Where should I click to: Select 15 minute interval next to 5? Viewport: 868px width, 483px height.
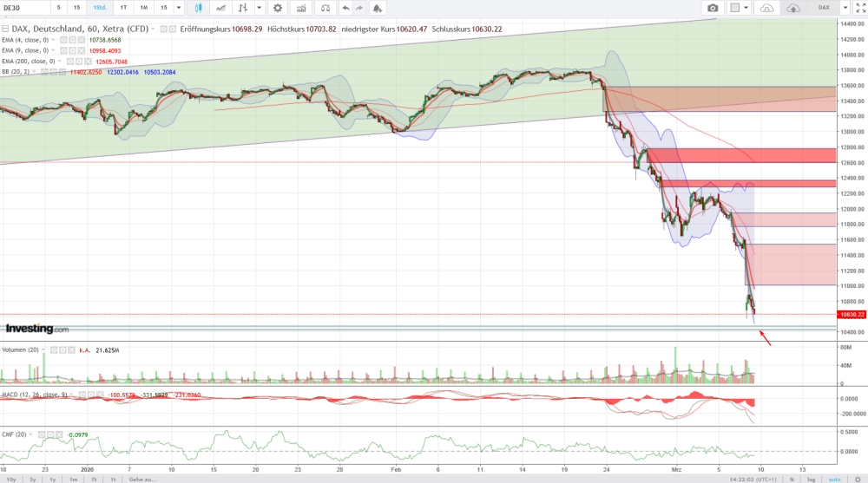[x=76, y=8]
